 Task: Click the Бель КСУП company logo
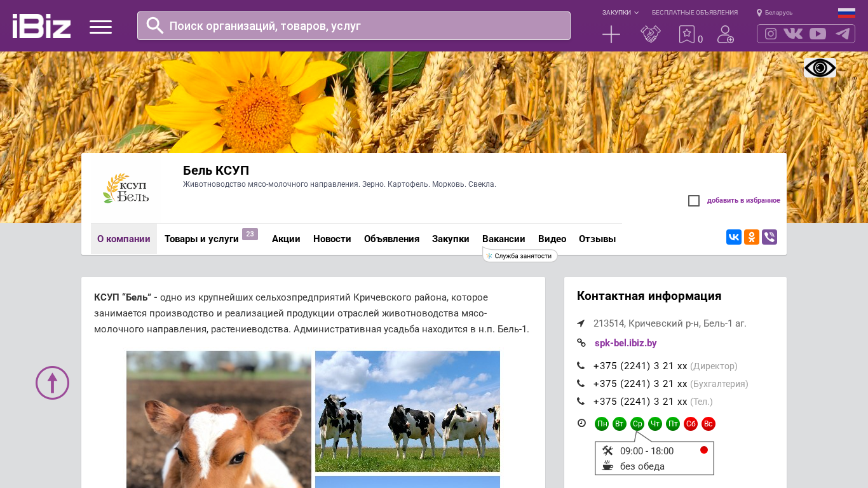126,189
